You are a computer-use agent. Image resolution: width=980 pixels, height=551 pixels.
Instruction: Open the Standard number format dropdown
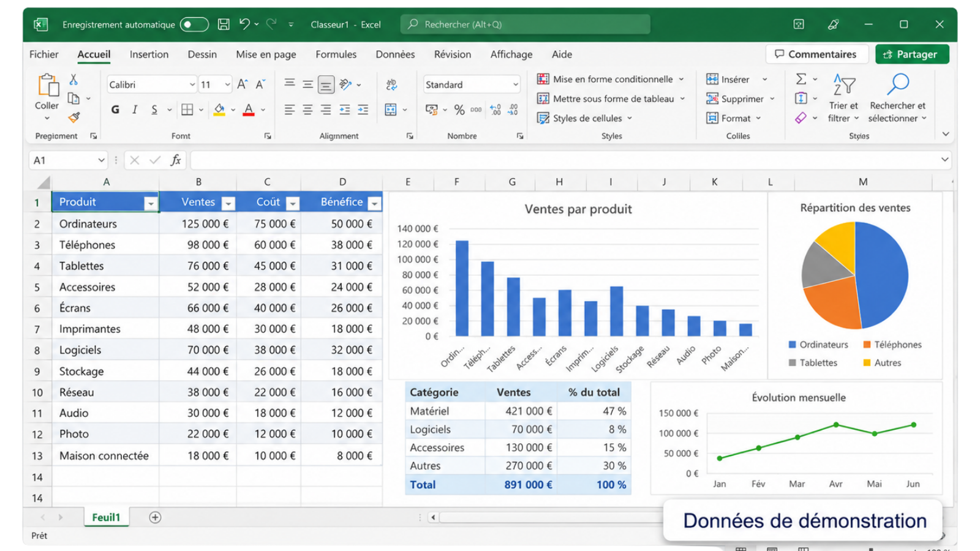coord(516,84)
